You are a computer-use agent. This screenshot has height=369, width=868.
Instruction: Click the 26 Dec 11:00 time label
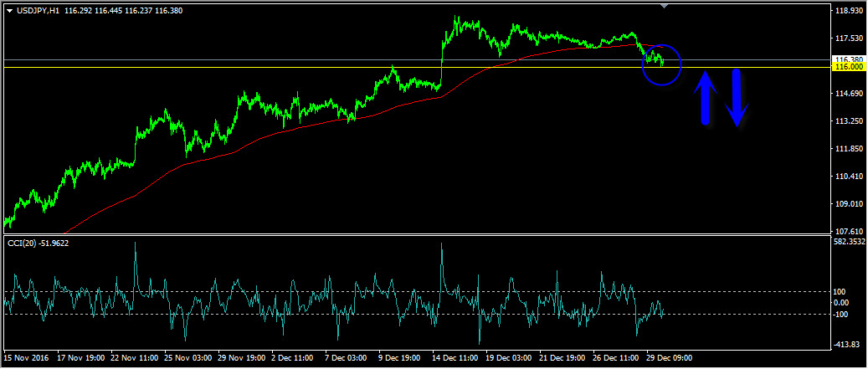point(617,358)
